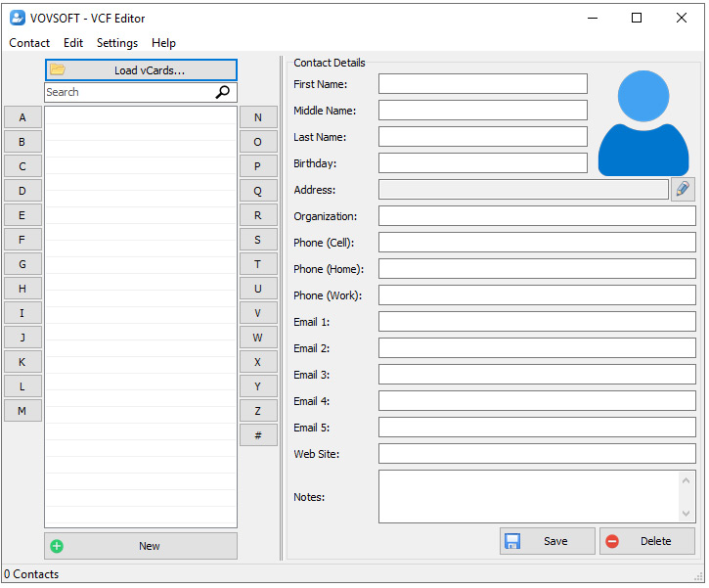
Task: Click the Phone (Work) field
Action: (537, 294)
